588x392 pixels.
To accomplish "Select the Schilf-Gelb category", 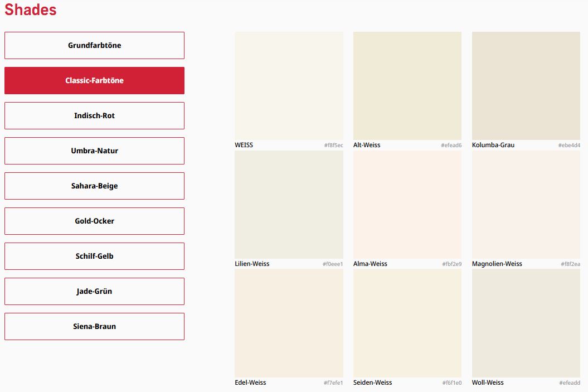I will [94, 256].
